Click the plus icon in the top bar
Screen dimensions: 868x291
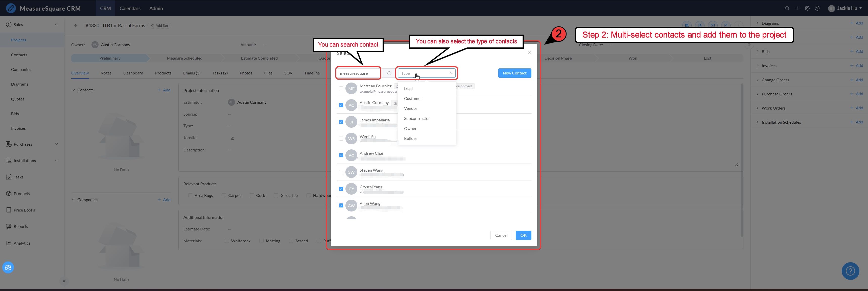coord(797,8)
